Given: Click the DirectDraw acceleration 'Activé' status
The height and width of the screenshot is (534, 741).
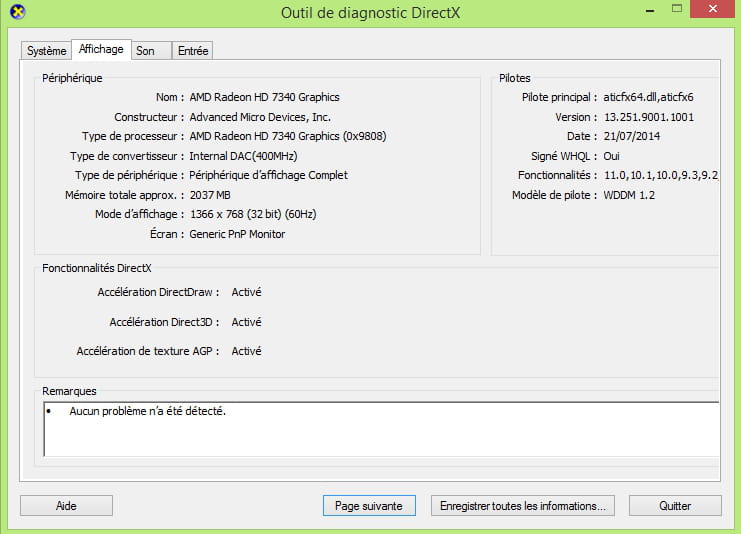Looking at the screenshot, I should point(246,292).
